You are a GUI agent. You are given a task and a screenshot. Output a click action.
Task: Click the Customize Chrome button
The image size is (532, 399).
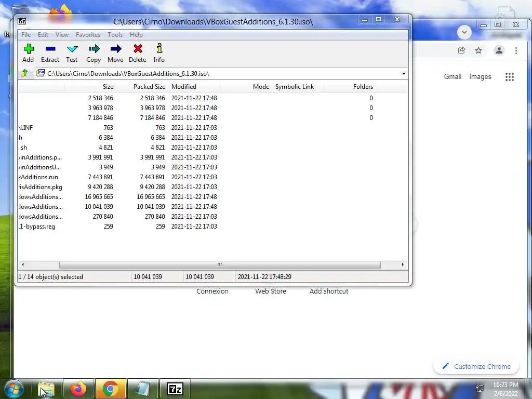point(476,366)
